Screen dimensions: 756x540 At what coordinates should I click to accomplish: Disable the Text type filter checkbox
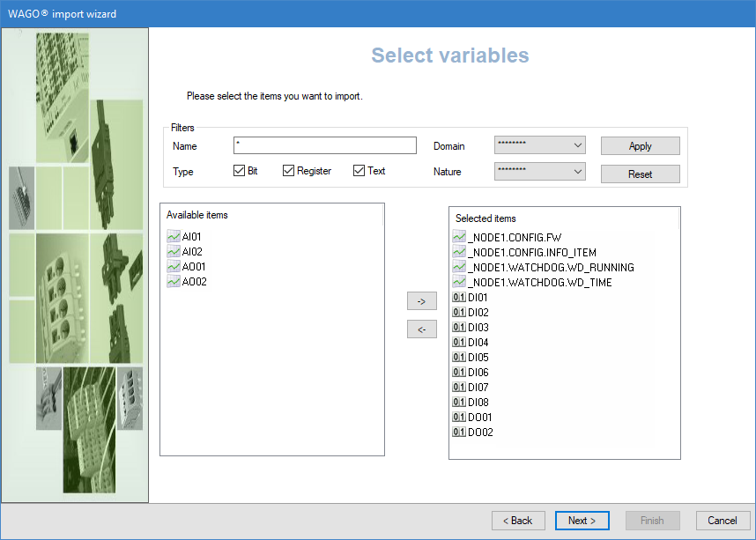(359, 171)
